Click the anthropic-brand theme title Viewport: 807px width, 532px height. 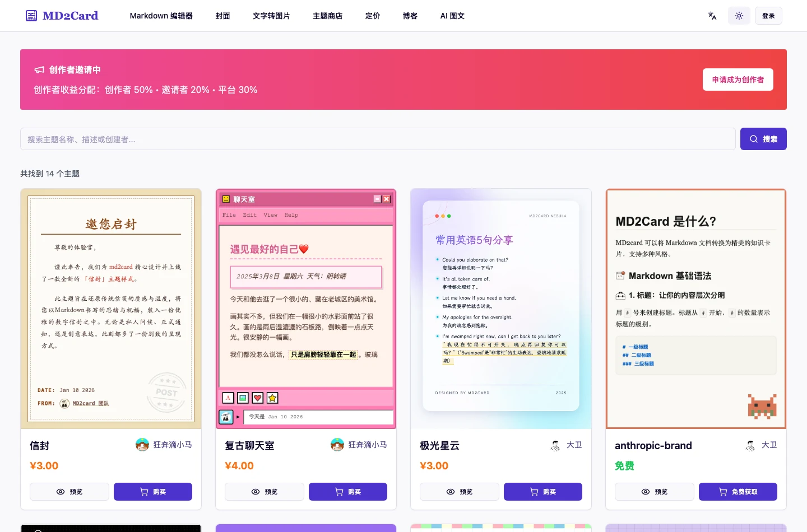coord(653,446)
